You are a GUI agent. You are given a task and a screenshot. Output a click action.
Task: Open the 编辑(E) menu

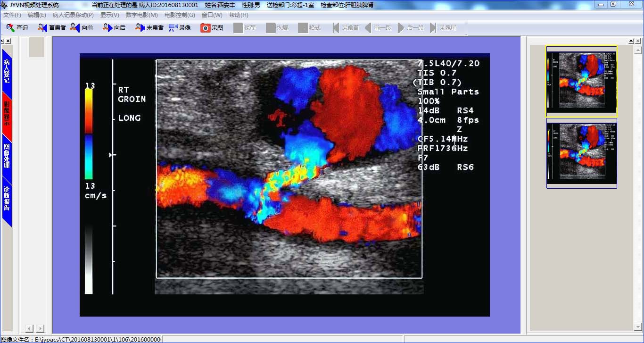(37, 15)
